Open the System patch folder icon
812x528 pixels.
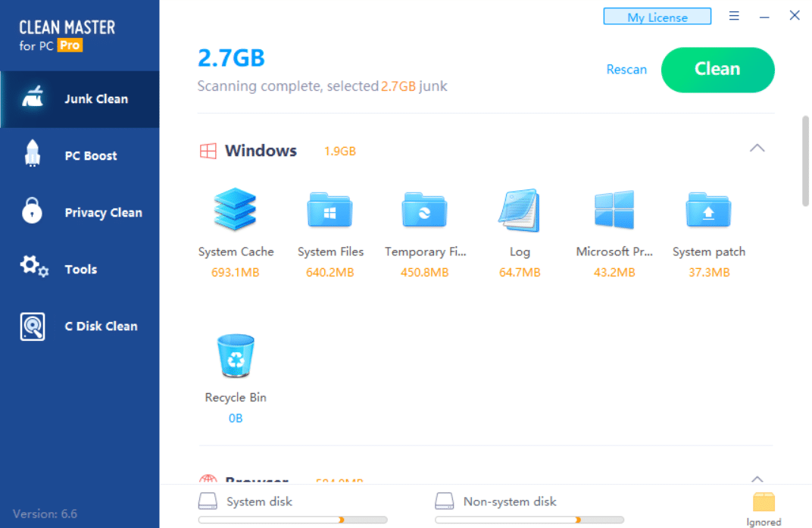[708, 210]
